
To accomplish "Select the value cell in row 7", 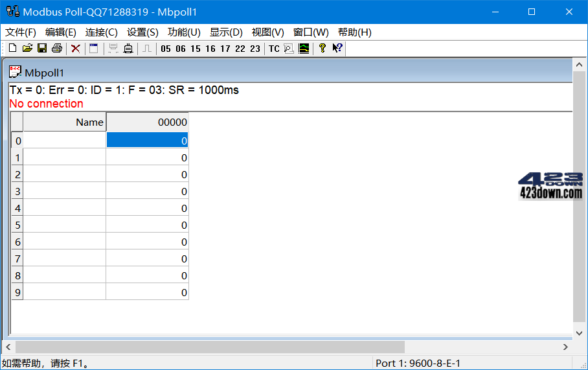I will [x=148, y=259].
